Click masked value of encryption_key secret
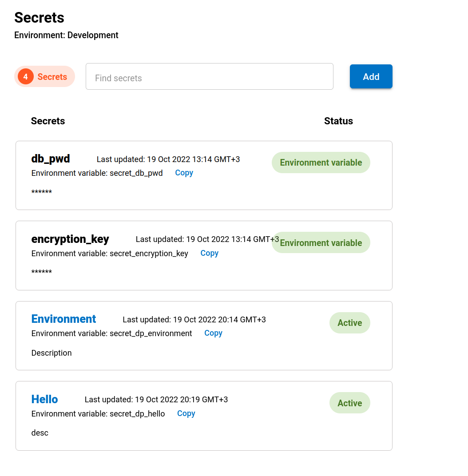The height and width of the screenshot is (476, 468). [x=42, y=272]
